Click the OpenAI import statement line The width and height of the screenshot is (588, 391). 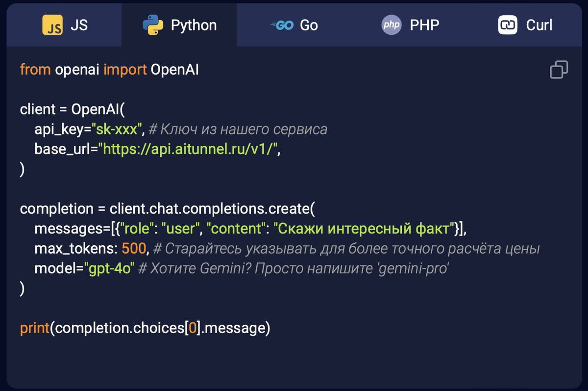[x=109, y=70]
